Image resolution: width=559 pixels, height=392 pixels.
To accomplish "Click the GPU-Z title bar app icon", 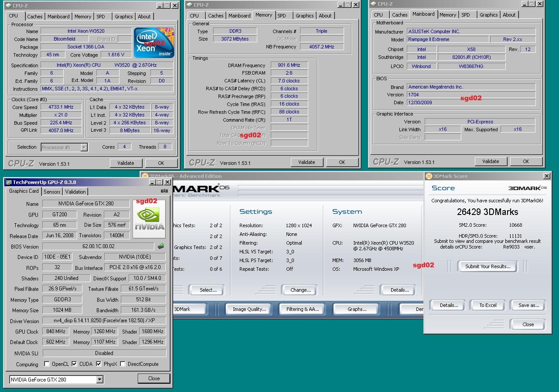I will click(8, 182).
